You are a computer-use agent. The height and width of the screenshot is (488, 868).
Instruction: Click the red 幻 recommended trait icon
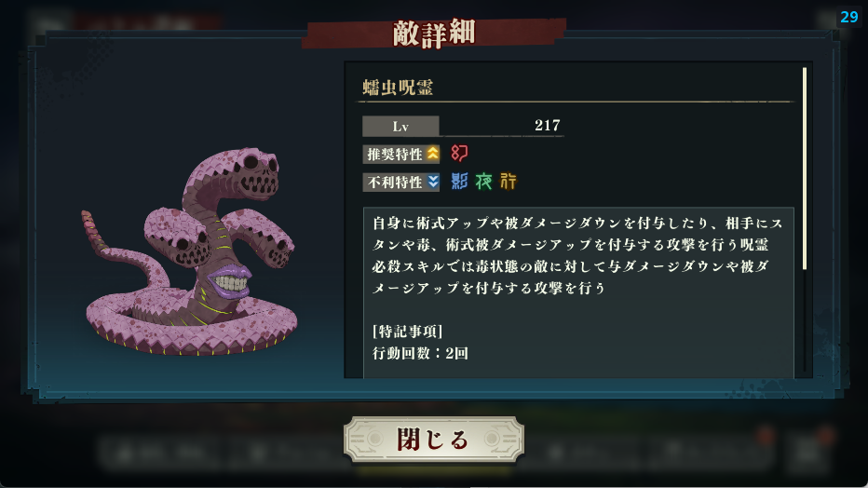pyautogui.click(x=459, y=154)
